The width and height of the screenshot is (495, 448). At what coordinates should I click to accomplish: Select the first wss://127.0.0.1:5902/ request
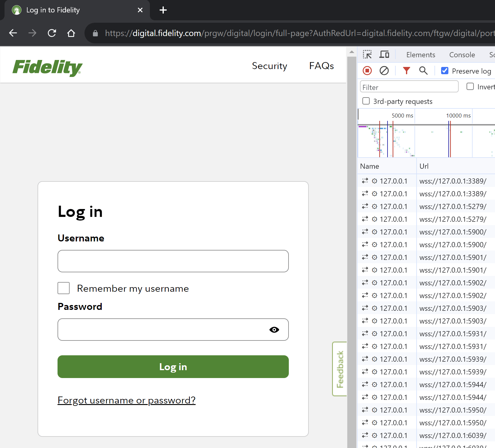[x=426, y=283]
